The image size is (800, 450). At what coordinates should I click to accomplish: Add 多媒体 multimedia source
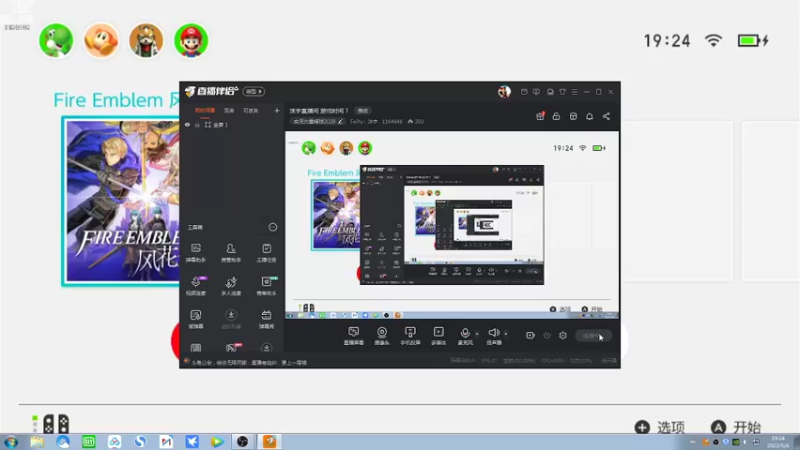click(438, 336)
